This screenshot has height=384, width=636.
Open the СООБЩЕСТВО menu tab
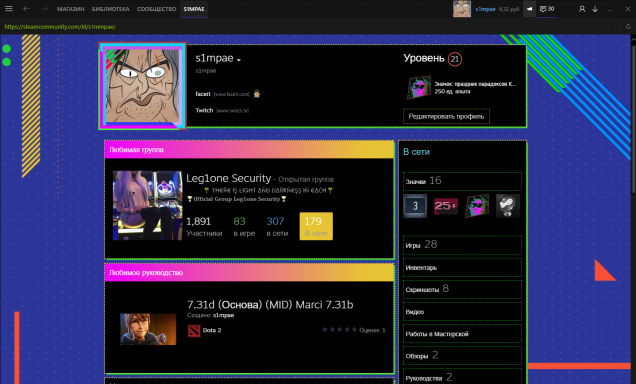(x=156, y=9)
